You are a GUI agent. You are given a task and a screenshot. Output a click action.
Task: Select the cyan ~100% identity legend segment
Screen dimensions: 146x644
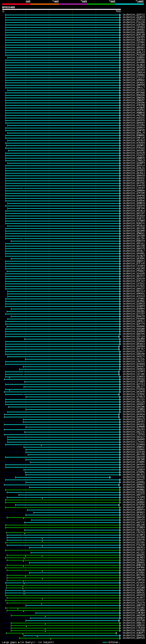130,4
